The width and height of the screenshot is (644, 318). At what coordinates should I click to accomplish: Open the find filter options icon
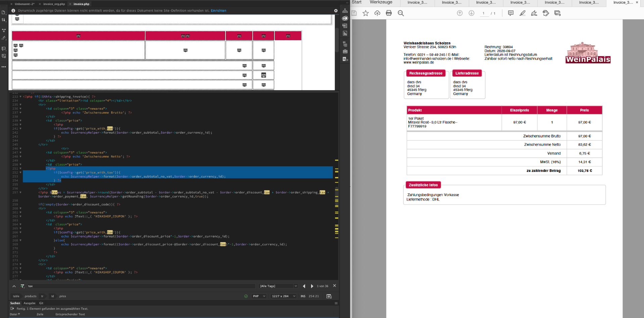[22, 286]
